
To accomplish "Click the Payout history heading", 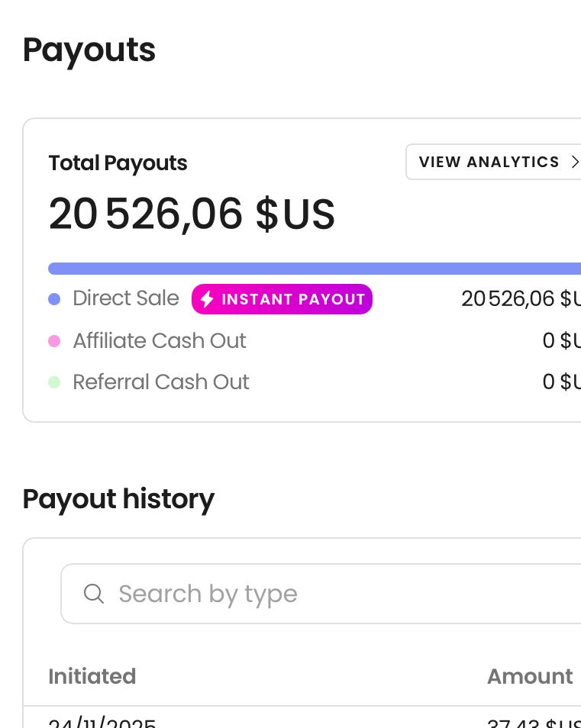I will [118, 499].
